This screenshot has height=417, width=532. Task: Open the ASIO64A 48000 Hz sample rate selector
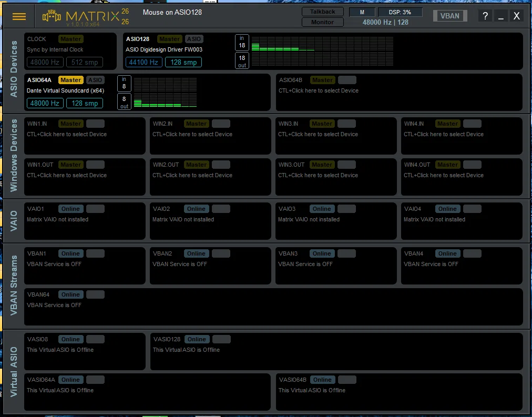[x=45, y=103]
